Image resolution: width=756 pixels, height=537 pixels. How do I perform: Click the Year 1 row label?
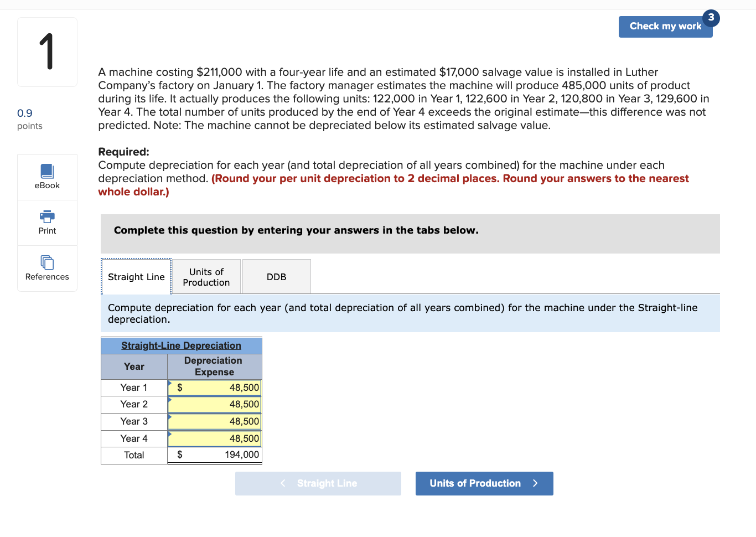134,388
